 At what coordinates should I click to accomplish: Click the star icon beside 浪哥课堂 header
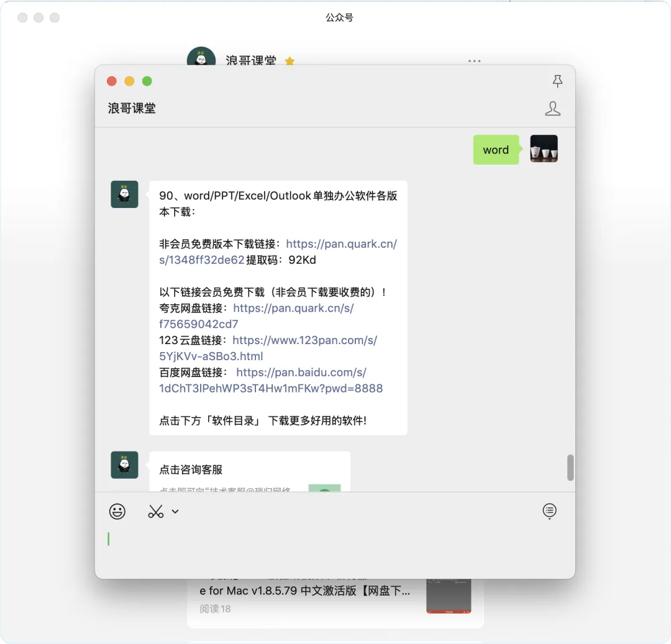[290, 61]
